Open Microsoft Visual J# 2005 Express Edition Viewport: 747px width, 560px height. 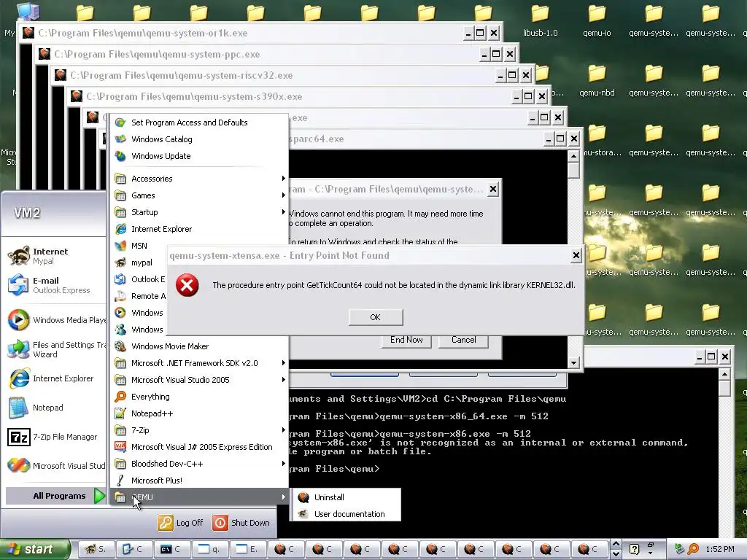click(x=200, y=447)
